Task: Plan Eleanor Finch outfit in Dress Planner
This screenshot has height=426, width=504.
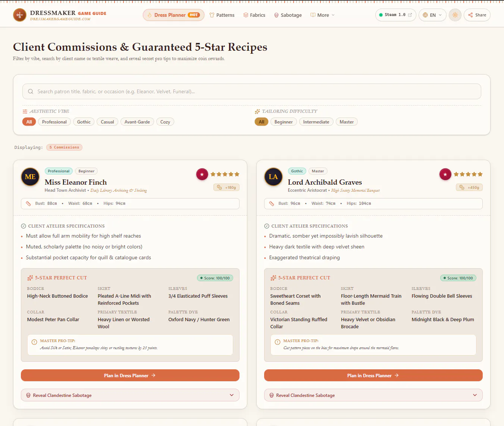Action: [x=130, y=375]
